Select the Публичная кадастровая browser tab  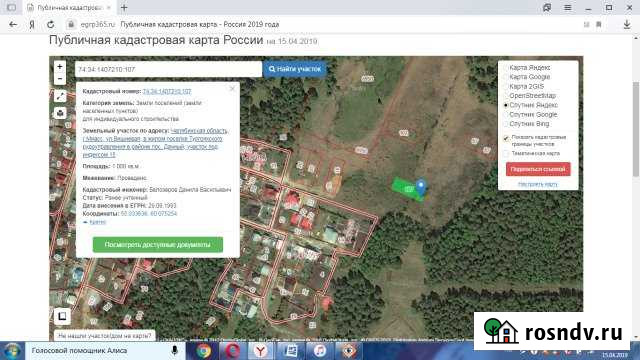[69, 7]
